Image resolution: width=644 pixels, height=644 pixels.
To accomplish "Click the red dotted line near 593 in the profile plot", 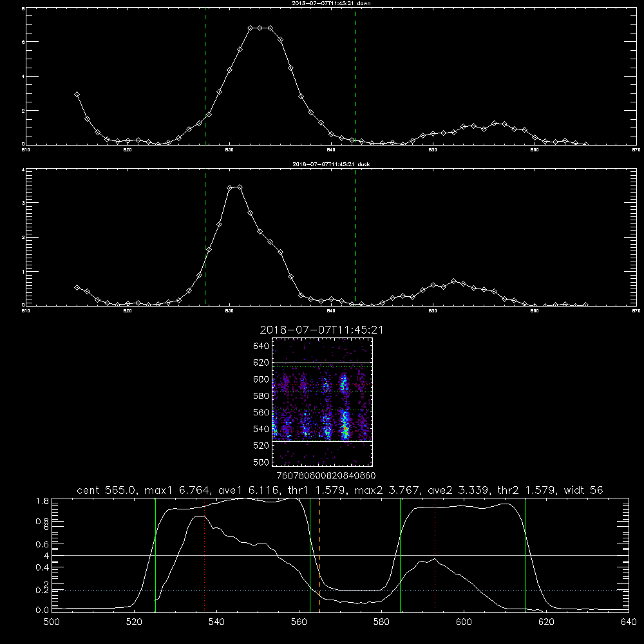I will pyautogui.click(x=435, y=555).
